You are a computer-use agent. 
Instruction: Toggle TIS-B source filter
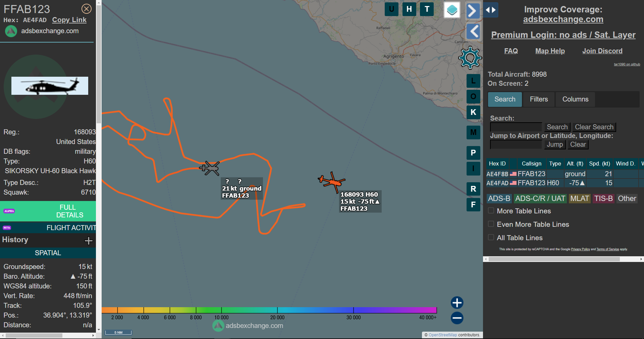[603, 199]
